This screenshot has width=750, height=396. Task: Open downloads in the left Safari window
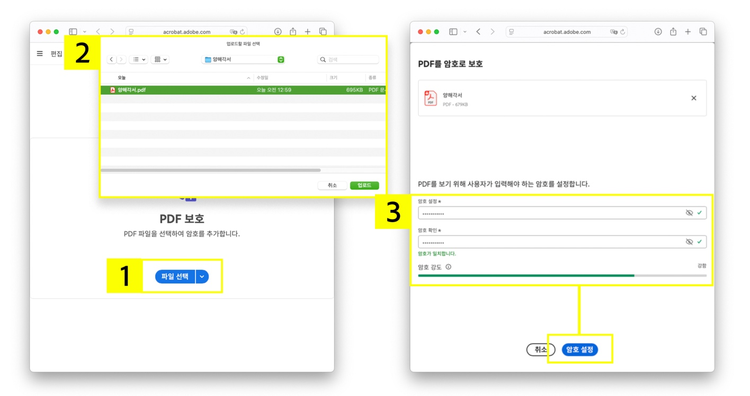(277, 32)
